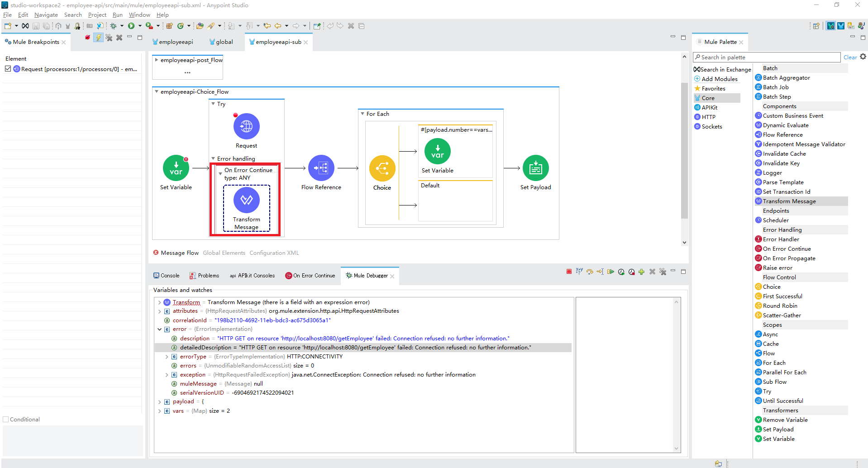The image size is (868, 468).
Task: Select Favorites in palette
Action: click(710, 88)
